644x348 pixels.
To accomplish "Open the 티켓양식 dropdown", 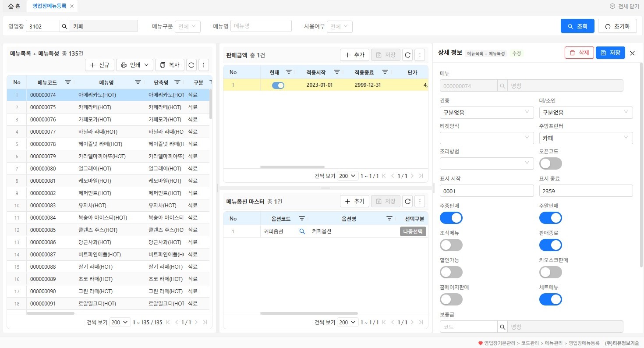I will [x=487, y=138].
